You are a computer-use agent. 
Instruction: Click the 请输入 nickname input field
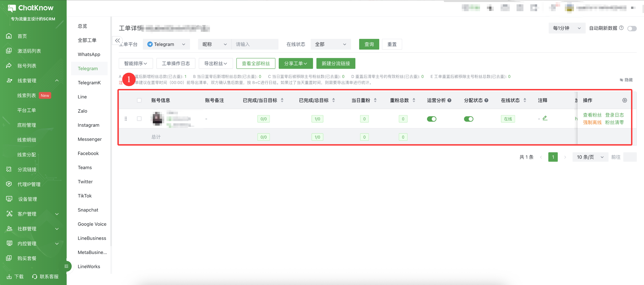point(255,44)
